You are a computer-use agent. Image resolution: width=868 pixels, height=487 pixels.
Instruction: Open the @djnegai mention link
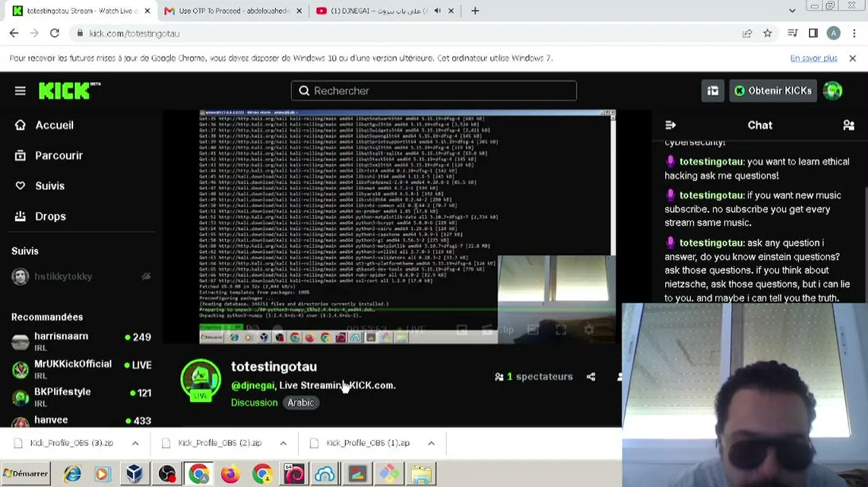pyautogui.click(x=253, y=386)
